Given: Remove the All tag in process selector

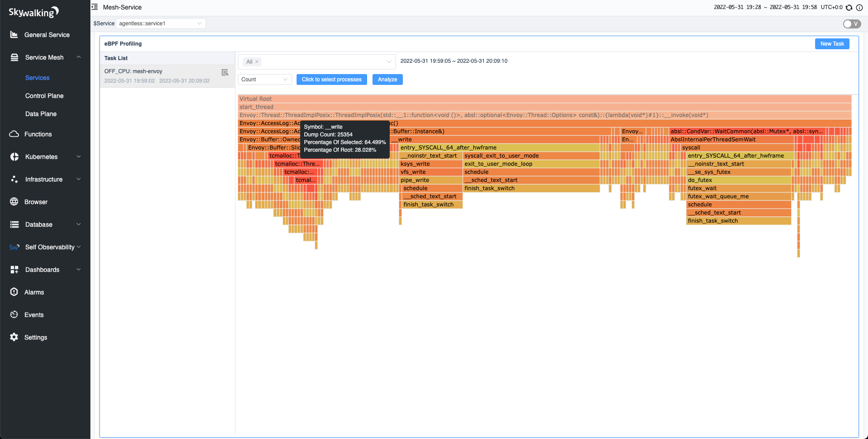Looking at the screenshot, I should tap(257, 62).
